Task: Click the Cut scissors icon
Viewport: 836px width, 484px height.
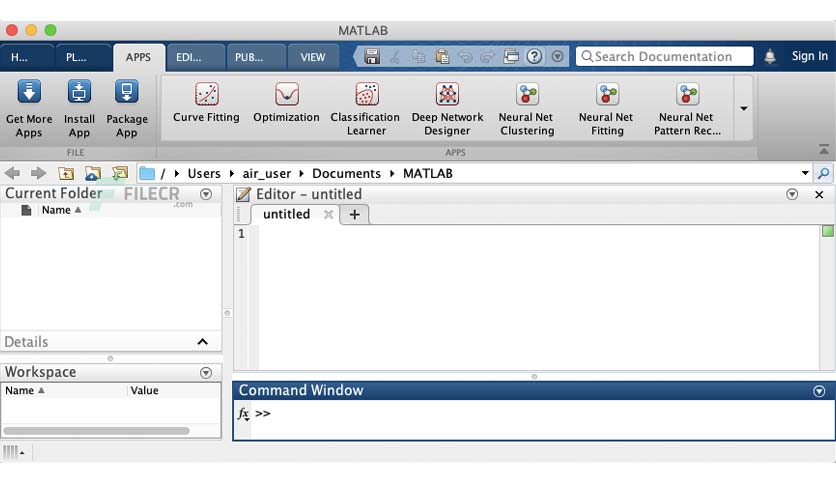Action: coord(395,56)
